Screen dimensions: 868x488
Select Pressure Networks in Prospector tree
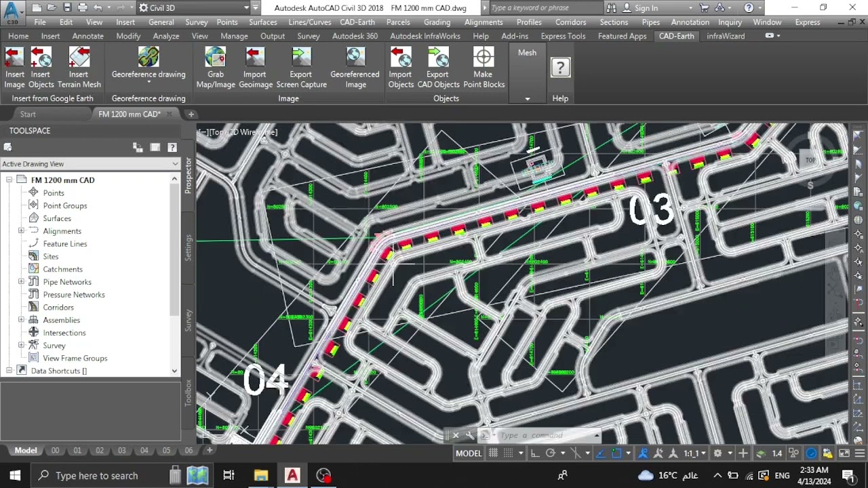coord(74,295)
